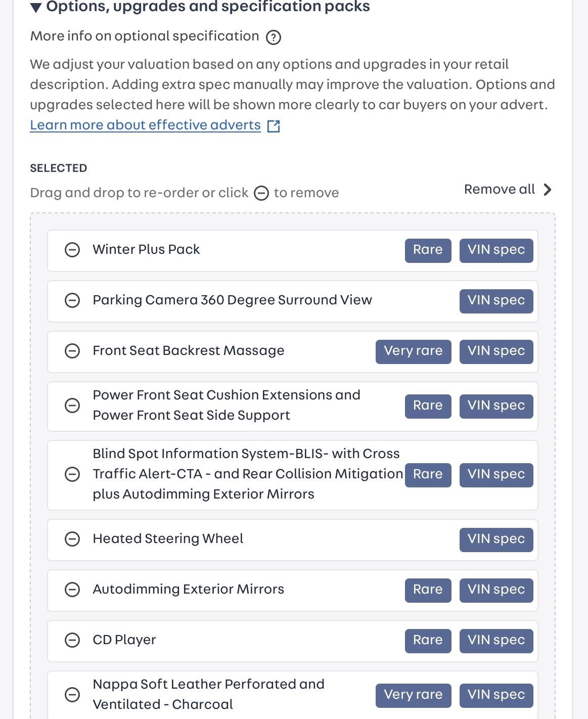This screenshot has width=588, height=719.
Task: Remove Autodimming Exterior Mirrors option
Action: [72, 590]
